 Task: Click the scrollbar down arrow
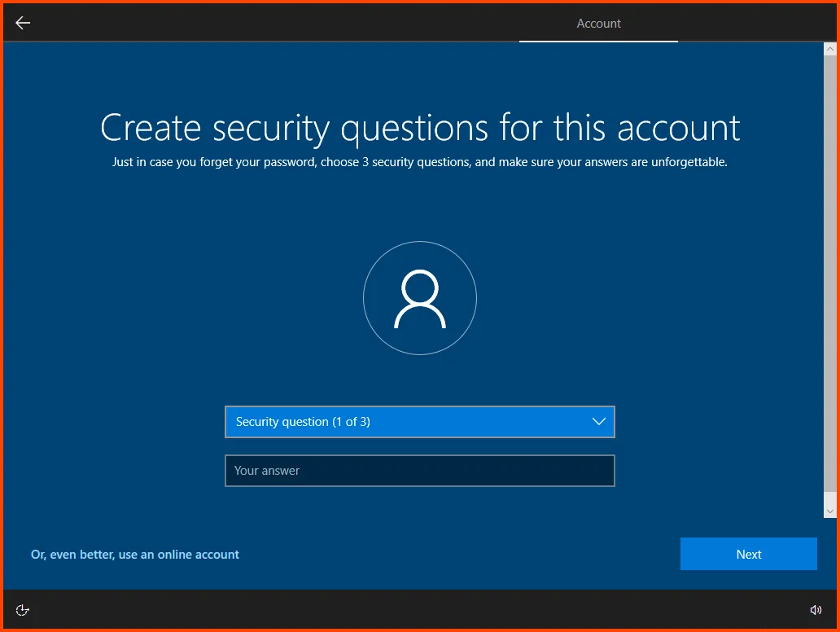[x=829, y=511]
